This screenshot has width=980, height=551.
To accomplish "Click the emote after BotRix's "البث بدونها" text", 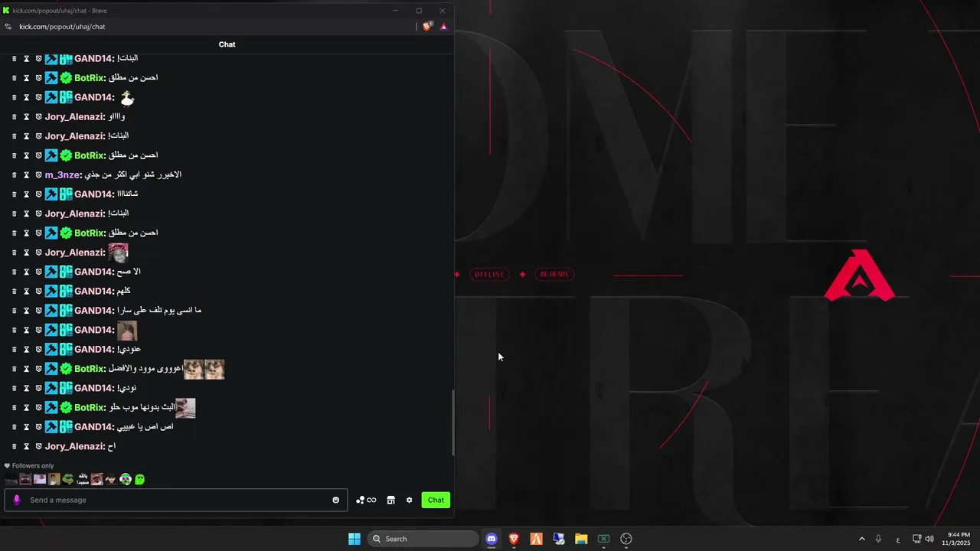I will (x=185, y=408).
